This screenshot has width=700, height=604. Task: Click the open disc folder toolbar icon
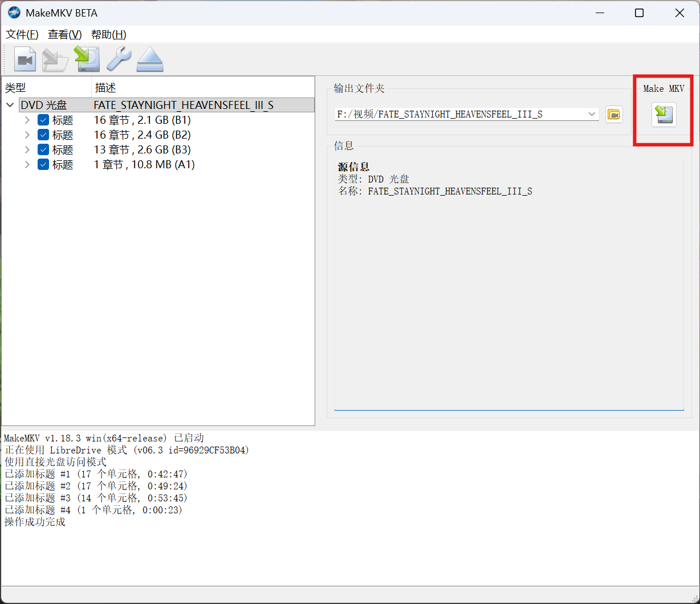click(56, 59)
